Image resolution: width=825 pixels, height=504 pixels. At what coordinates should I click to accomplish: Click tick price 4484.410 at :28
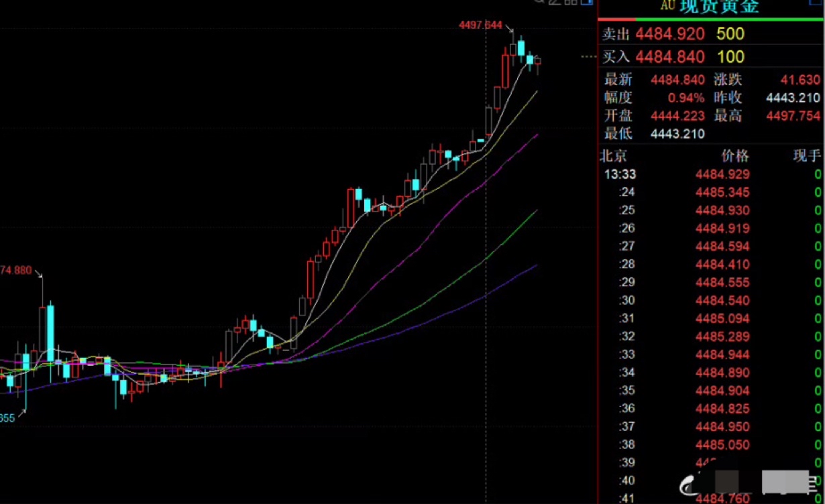[x=722, y=265]
